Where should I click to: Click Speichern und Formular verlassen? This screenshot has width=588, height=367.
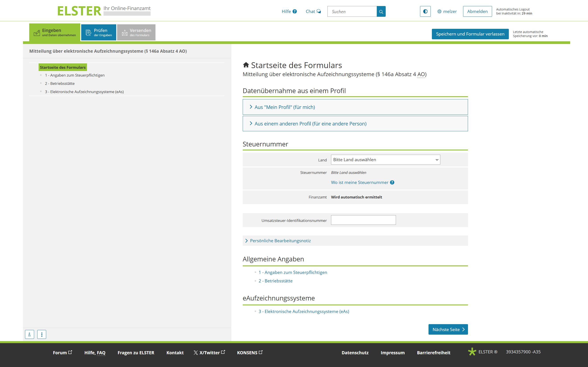click(x=470, y=34)
